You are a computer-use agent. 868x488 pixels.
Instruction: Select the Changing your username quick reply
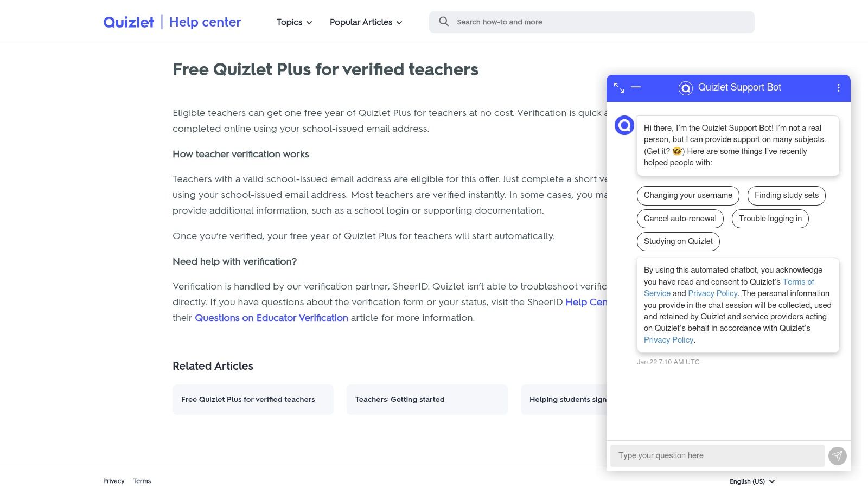tap(687, 195)
